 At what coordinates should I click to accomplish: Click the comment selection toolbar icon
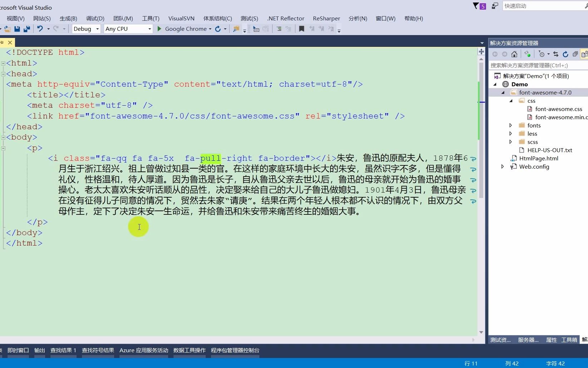pos(279,29)
